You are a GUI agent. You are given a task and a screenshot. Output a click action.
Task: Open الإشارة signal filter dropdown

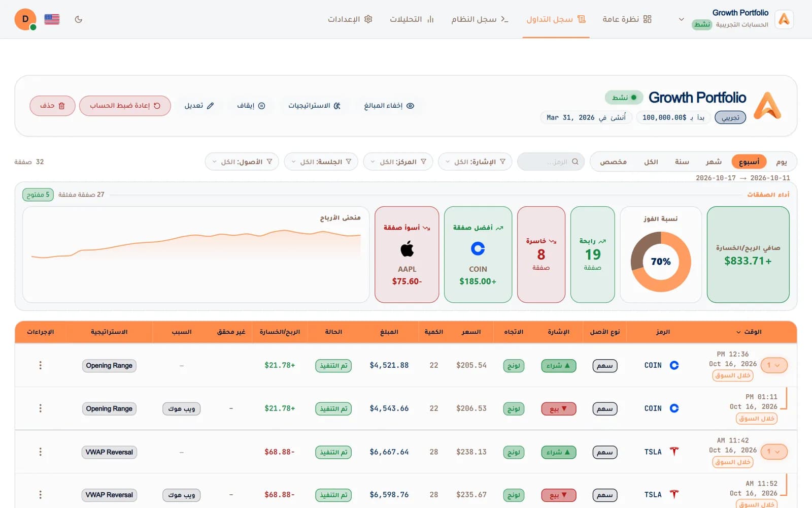[475, 162]
